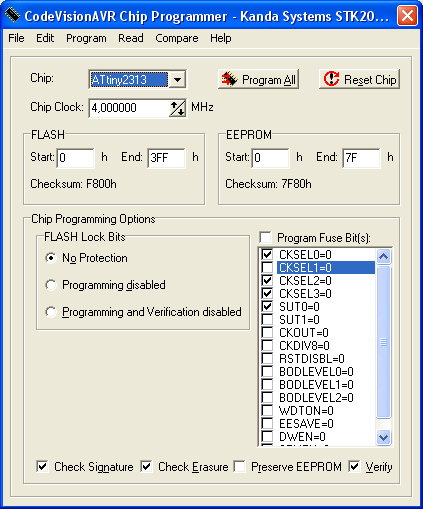Select the ATtiny2313 chip combo box text
The width and height of the screenshot is (423, 509).
(129, 80)
